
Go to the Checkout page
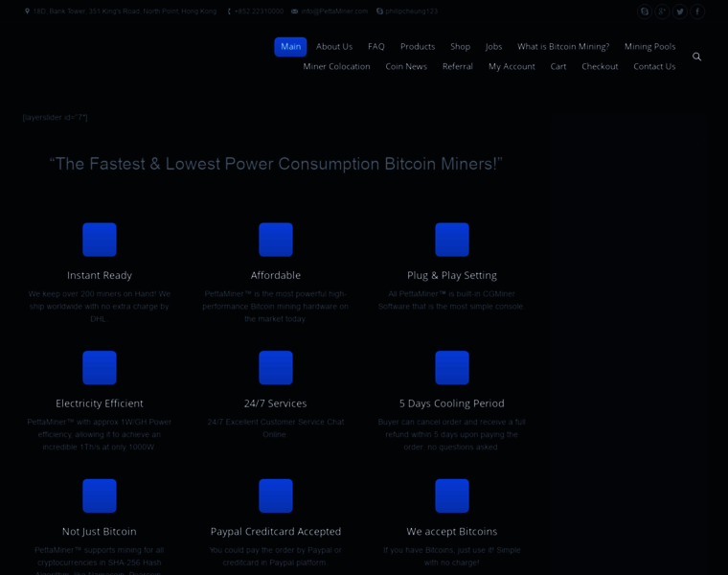coord(600,67)
